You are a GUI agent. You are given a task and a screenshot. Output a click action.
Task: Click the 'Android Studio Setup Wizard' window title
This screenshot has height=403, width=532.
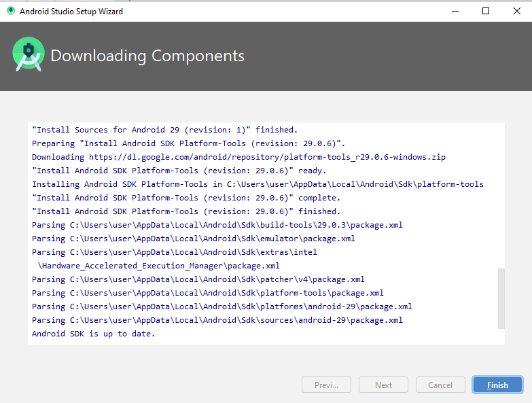[x=71, y=12]
